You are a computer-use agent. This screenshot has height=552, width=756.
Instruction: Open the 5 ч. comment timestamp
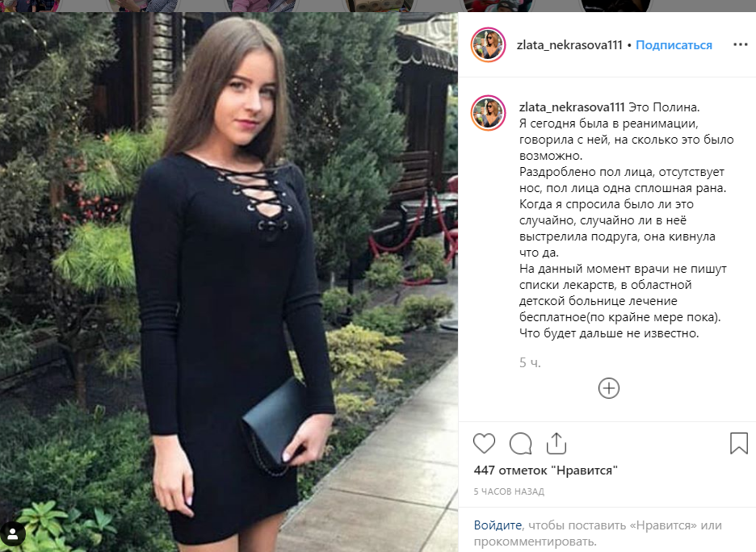pyautogui.click(x=530, y=362)
